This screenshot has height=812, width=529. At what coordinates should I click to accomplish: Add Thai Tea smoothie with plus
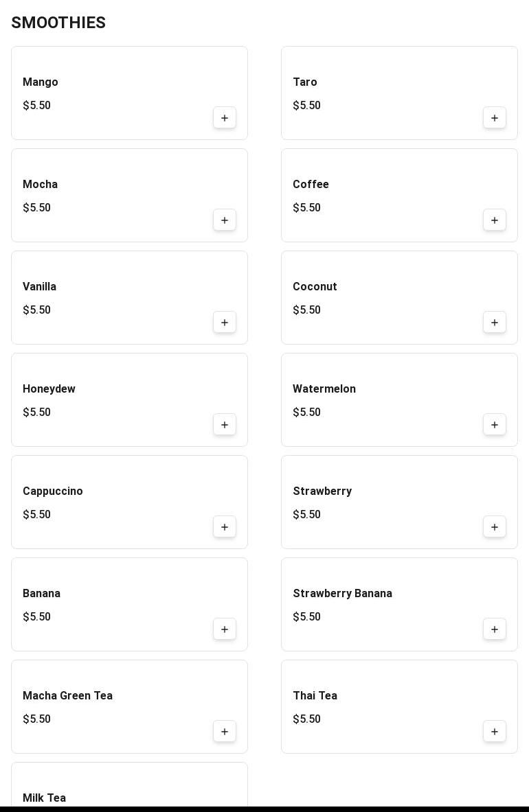click(495, 732)
